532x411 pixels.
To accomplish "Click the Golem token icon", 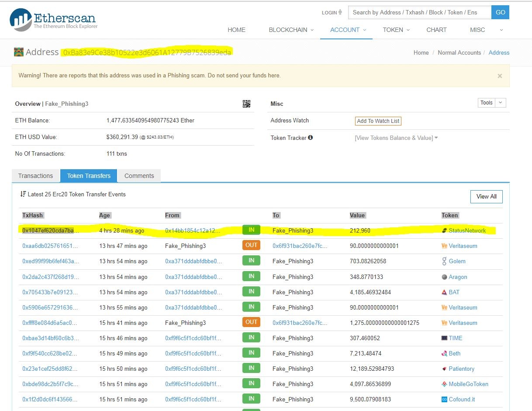I will 445,261.
